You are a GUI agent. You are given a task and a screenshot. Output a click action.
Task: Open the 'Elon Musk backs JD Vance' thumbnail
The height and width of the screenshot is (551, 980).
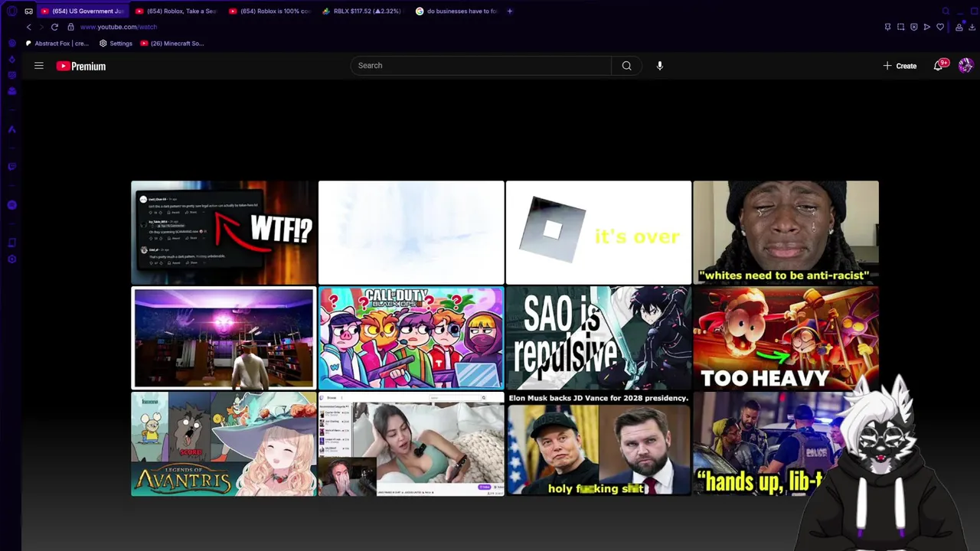click(599, 444)
